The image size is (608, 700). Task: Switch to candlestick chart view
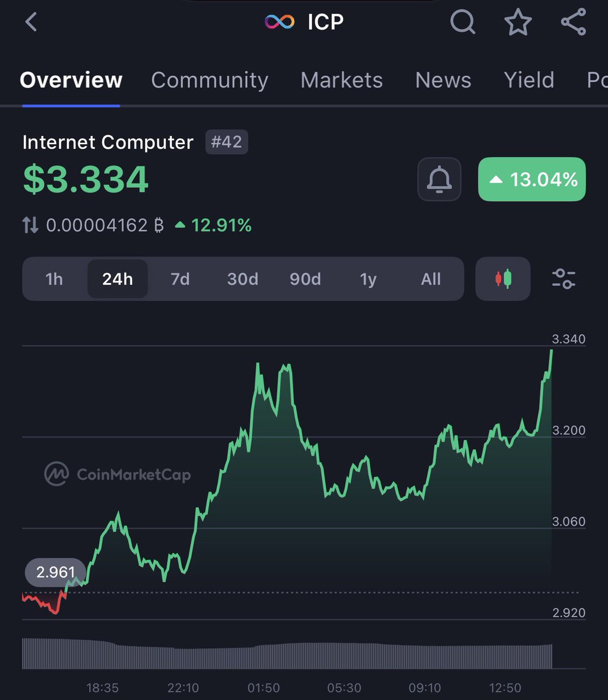coord(503,279)
